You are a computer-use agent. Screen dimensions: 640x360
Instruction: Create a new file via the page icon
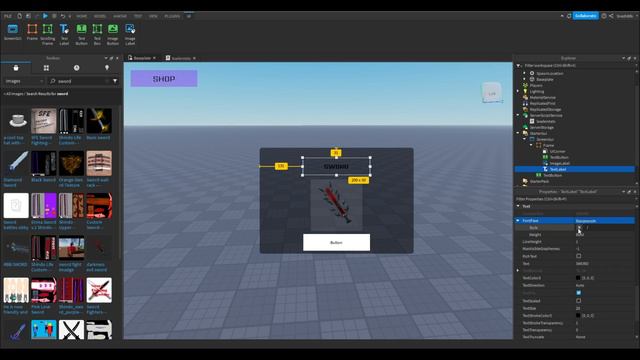(19, 16)
